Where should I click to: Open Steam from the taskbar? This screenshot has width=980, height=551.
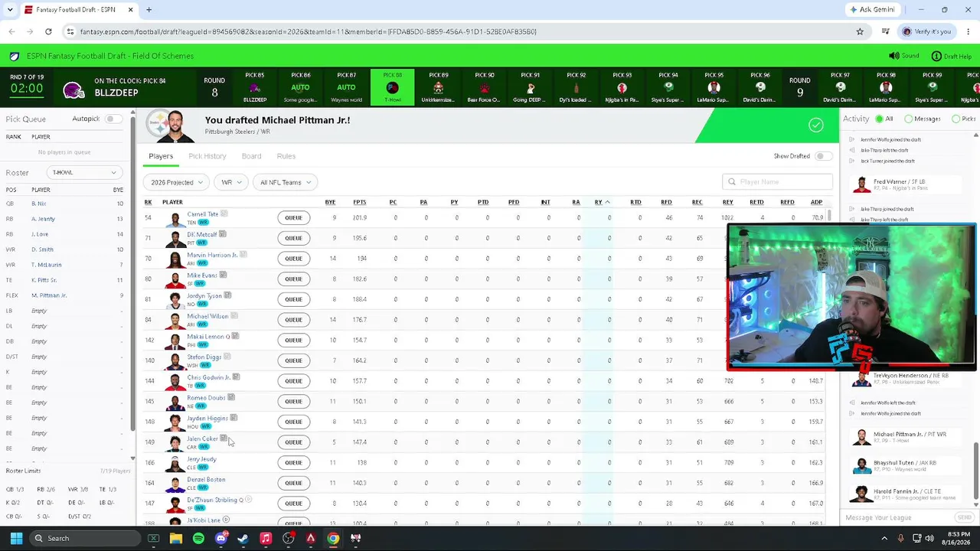(243, 538)
